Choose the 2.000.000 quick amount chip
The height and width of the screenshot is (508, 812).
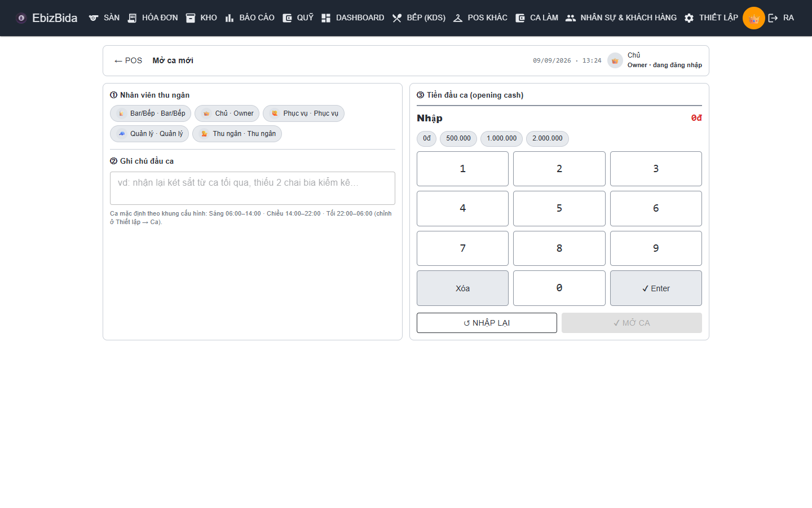548,138
